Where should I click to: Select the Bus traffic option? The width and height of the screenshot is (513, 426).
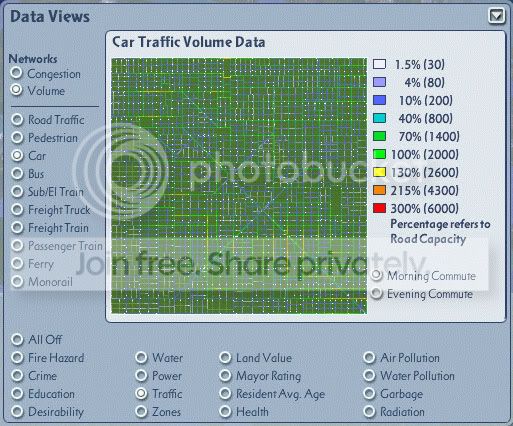coord(17,173)
